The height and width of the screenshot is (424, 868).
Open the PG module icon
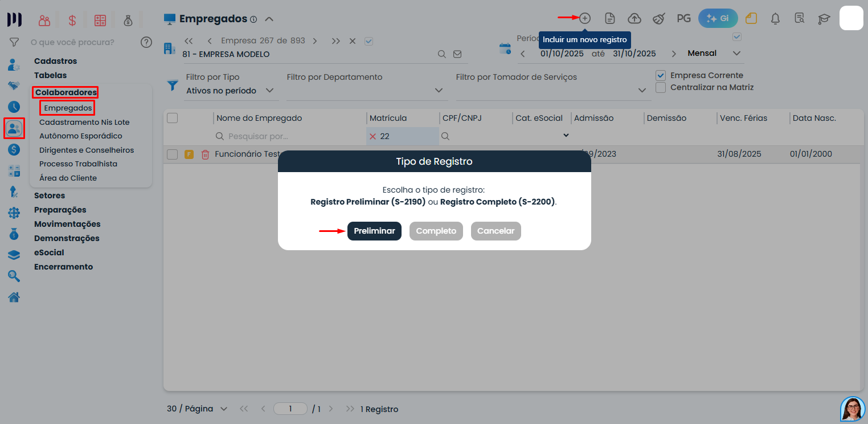tap(683, 18)
